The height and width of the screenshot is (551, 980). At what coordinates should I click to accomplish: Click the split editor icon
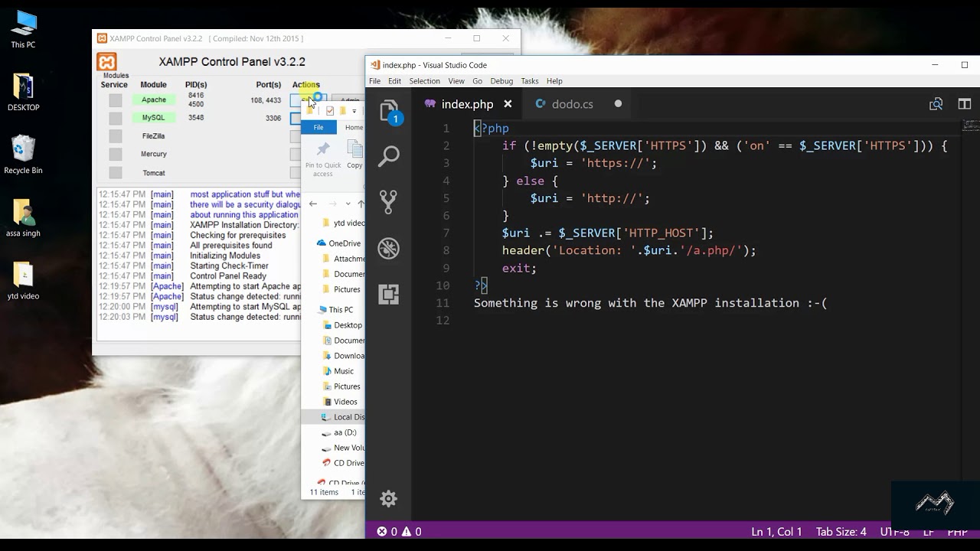tap(965, 104)
